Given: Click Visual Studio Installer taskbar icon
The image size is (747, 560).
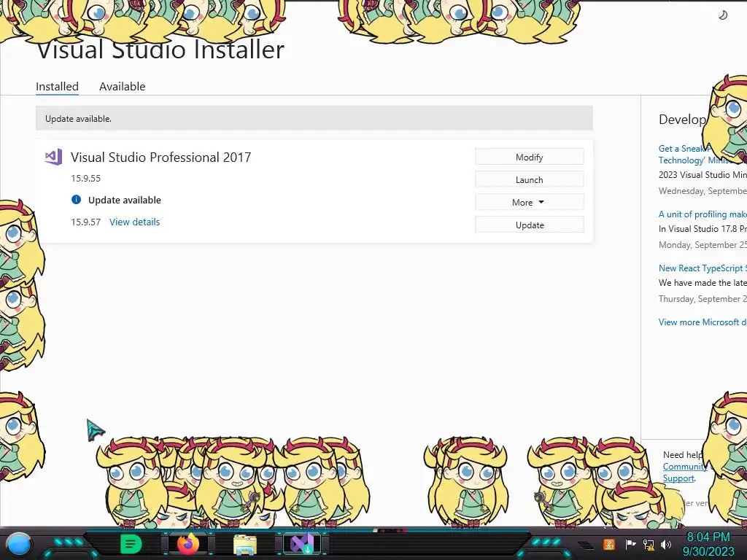Looking at the screenshot, I should coord(302,544).
